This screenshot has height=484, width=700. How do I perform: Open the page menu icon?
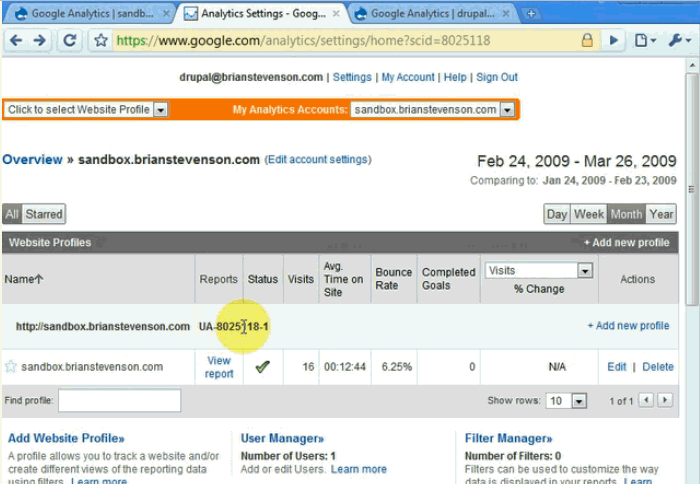[x=645, y=41]
